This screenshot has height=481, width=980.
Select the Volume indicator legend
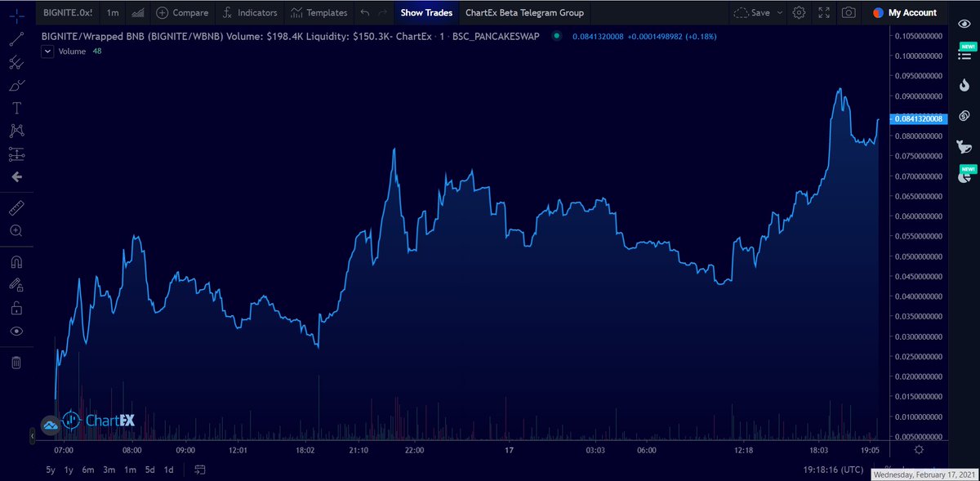[x=72, y=51]
